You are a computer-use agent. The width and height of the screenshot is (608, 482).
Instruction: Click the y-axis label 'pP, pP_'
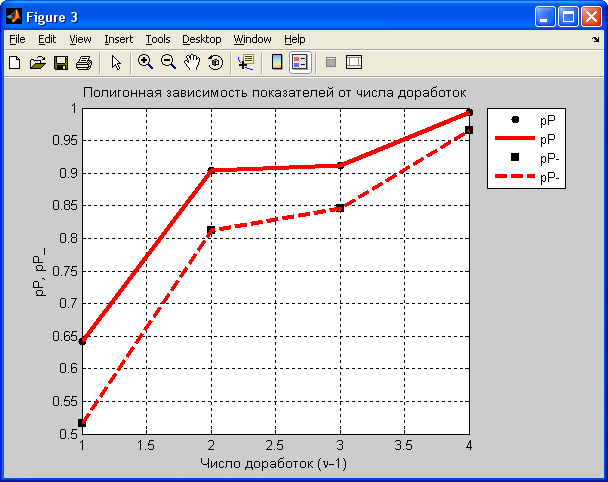point(40,273)
